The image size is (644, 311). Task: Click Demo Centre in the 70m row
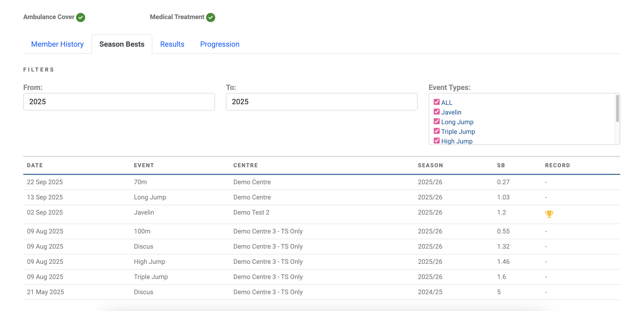pyautogui.click(x=252, y=182)
